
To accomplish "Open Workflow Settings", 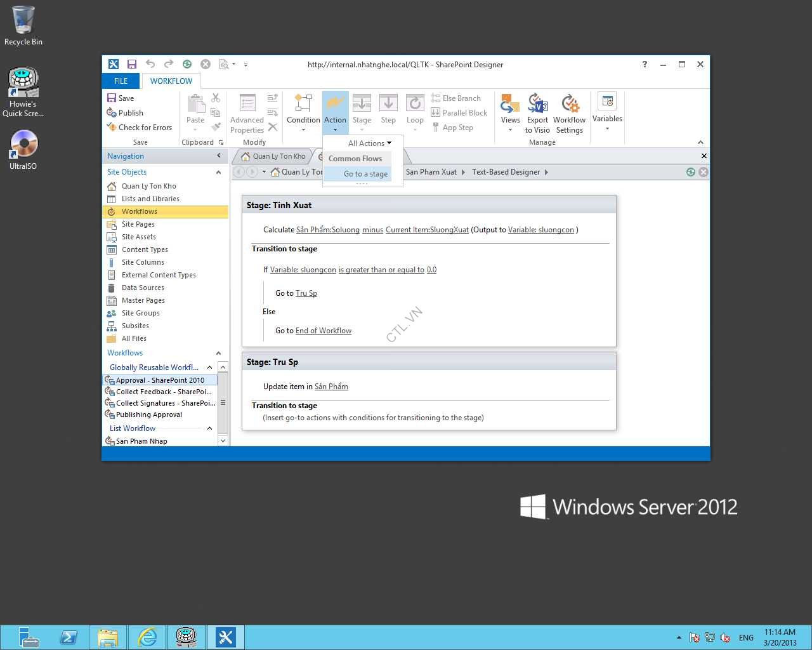I will [569, 114].
